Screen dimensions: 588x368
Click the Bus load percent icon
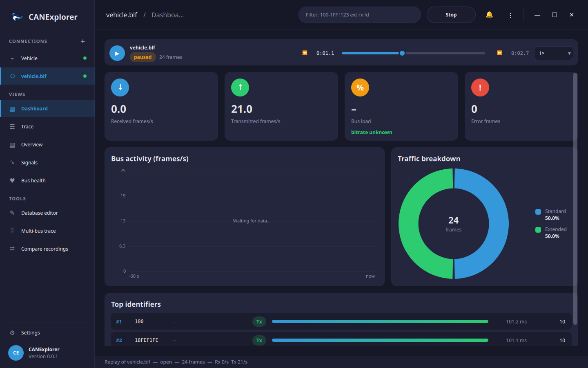pyautogui.click(x=360, y=88)
